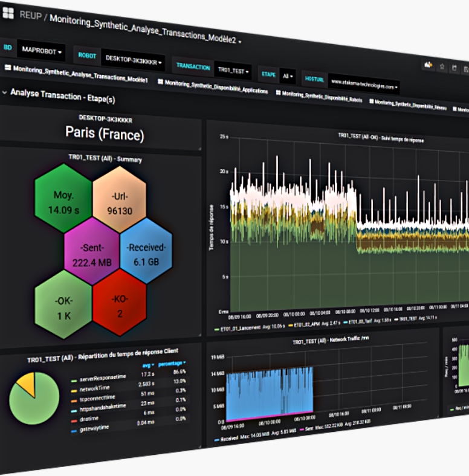Screen dimensions: 469x476
Task: Open color picker for networkTime yellow swatch
Action: [74, 391]
